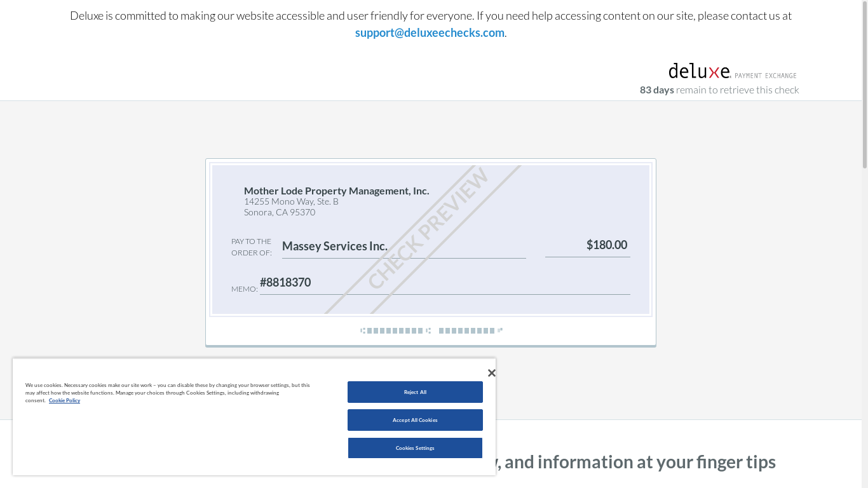The image size is (868, 488).
Task: Open the Cookie Policy link
Action: (x=64, y=400)
